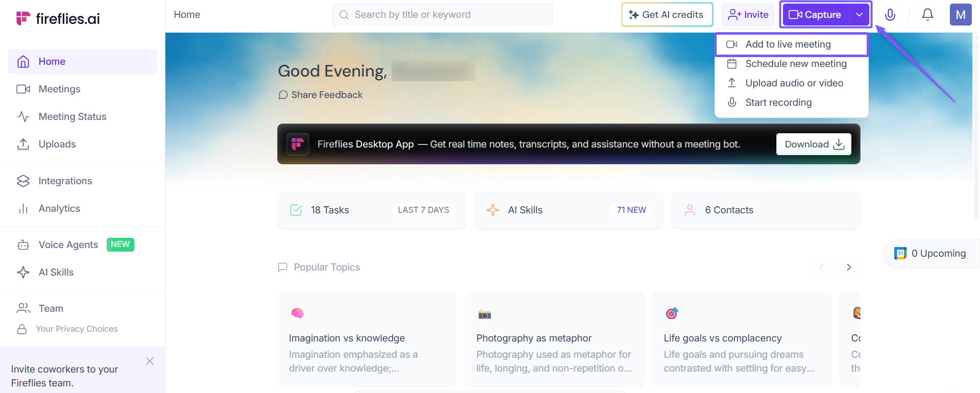The height and width of the screenshot is (393, 980).
Task: Open notifications bell icon
Action: click(927, 15)
